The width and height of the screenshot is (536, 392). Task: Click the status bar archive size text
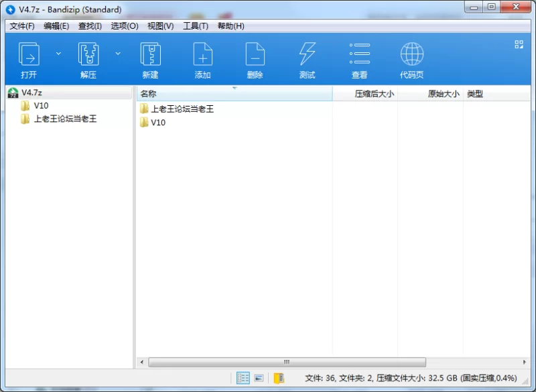tap(411, 378)
